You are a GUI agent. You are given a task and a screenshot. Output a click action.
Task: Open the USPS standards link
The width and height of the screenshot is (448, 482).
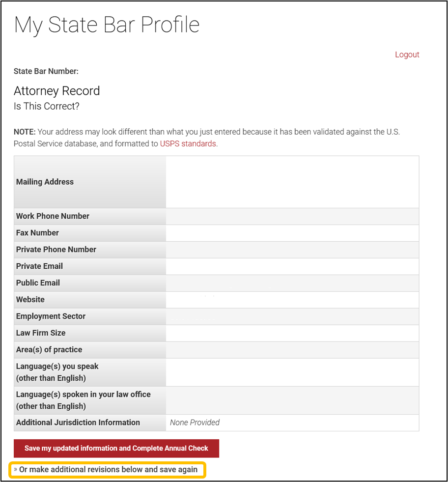188,143
